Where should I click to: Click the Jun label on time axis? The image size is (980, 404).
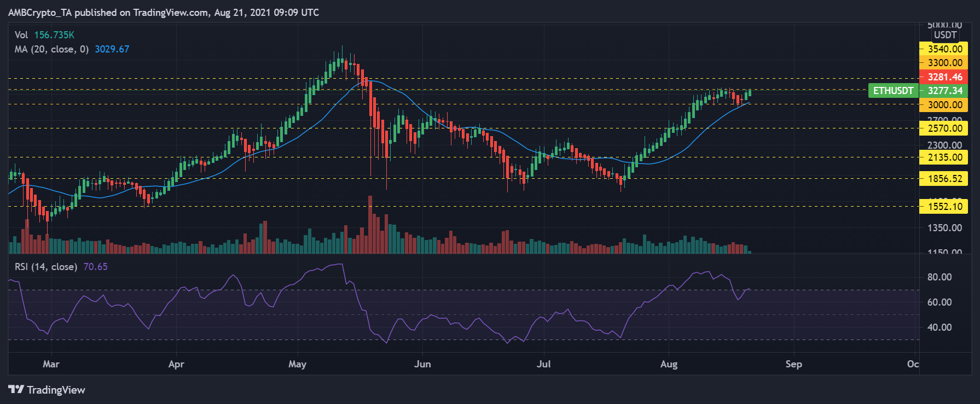click(x=422, y=364)
